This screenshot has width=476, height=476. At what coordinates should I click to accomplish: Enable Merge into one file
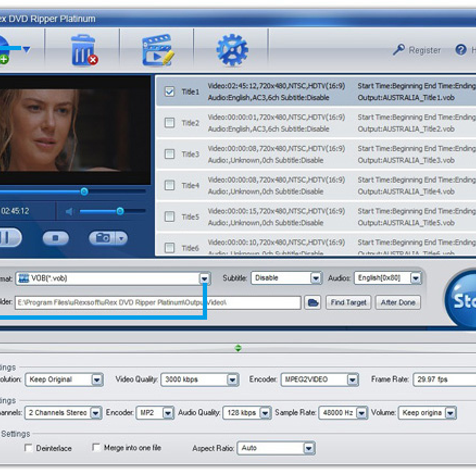(x=96, y=447)
